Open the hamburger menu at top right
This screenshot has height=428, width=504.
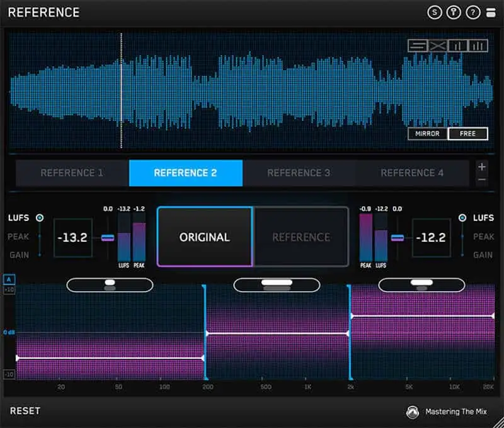click(x=493, y=13)
